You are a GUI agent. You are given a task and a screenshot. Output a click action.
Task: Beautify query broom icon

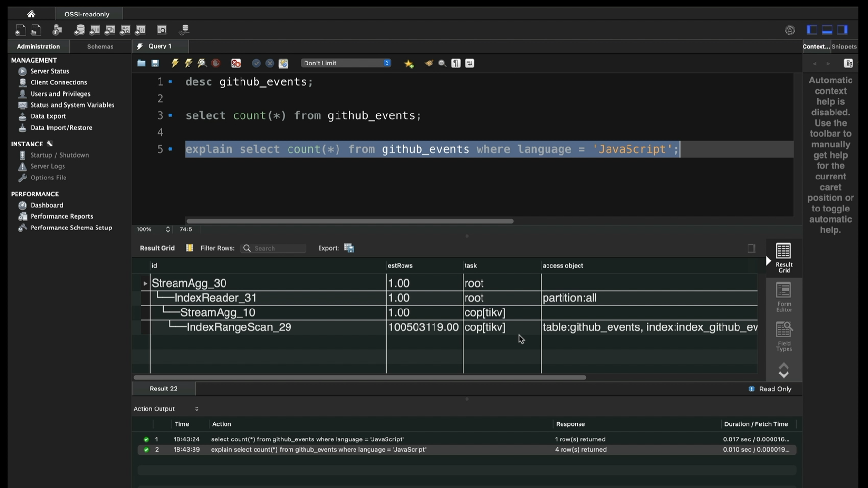(x=429, y=63)
